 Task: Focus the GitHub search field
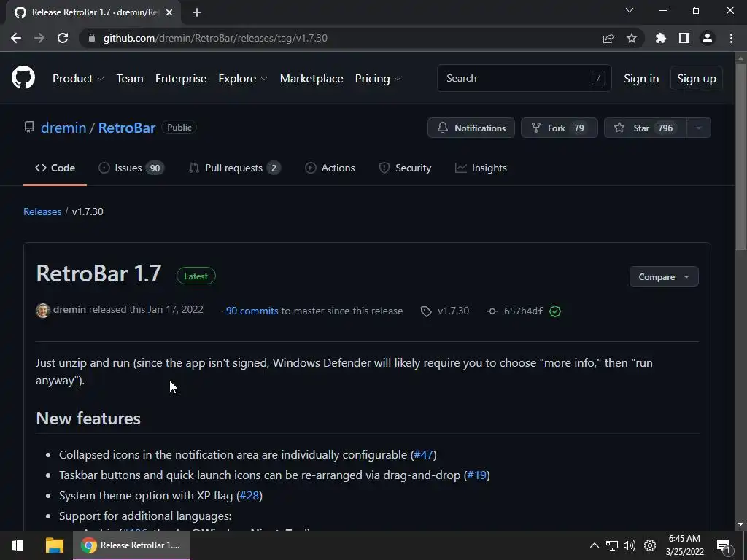tap(524, 78)
